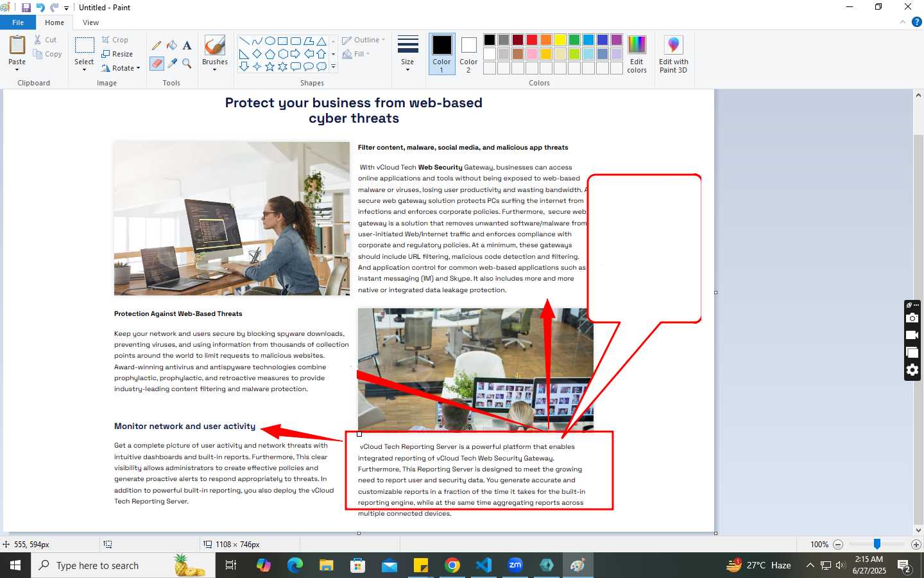
Task: Activate Color 2 background selector
Action: coord(468,54)
